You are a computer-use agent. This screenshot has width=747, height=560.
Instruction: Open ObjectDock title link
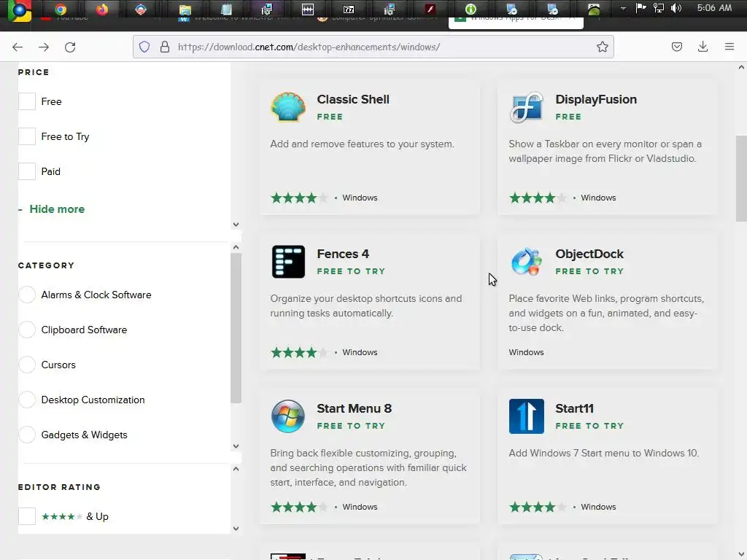click(x=589, y=254)
